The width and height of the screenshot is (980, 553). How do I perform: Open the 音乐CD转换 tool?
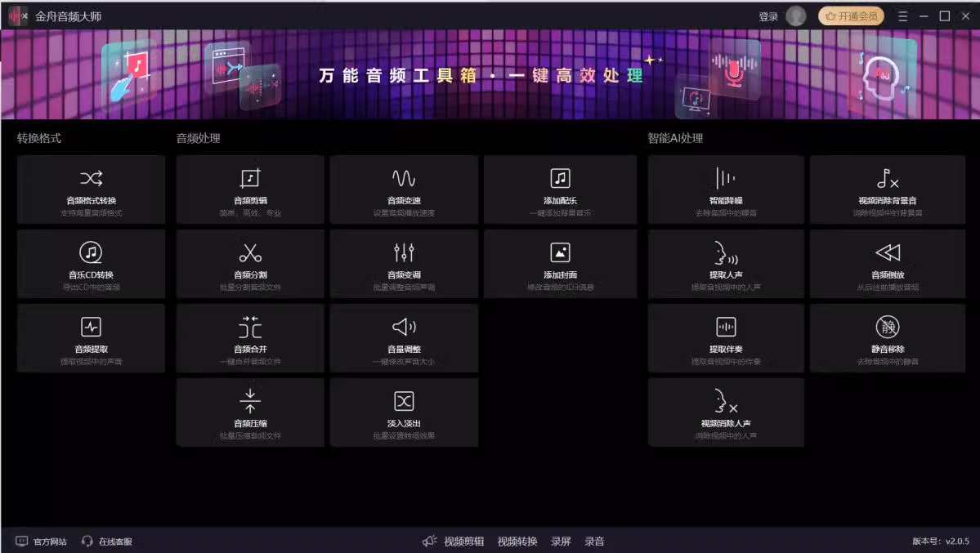pos(92,264)
